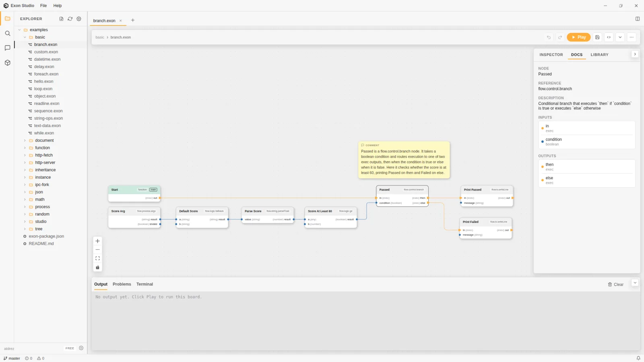Open the search panel in the sidebar
644x362 pixels.
coord(7,33)
